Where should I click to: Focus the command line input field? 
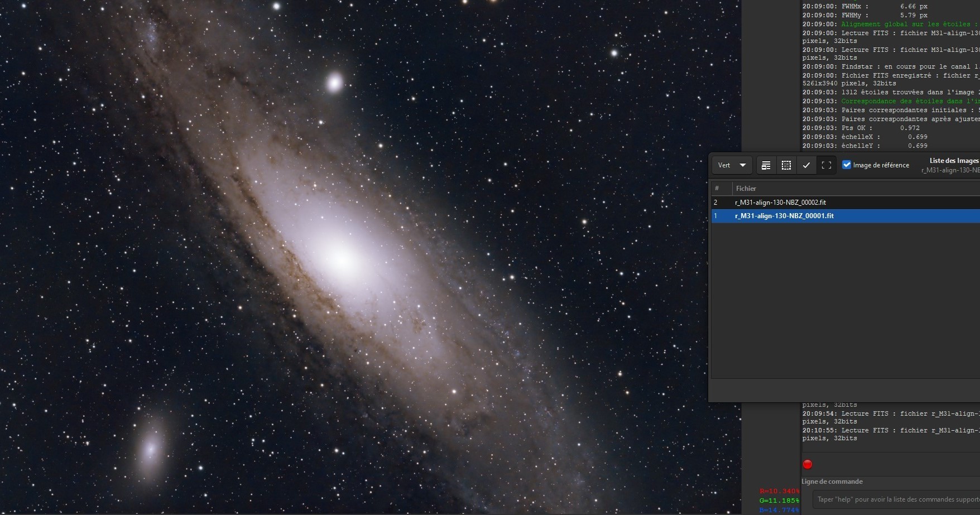(x=896, y=499)
